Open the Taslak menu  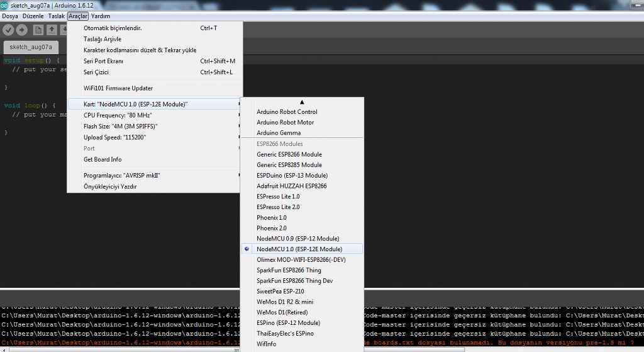tap(56, 16)
